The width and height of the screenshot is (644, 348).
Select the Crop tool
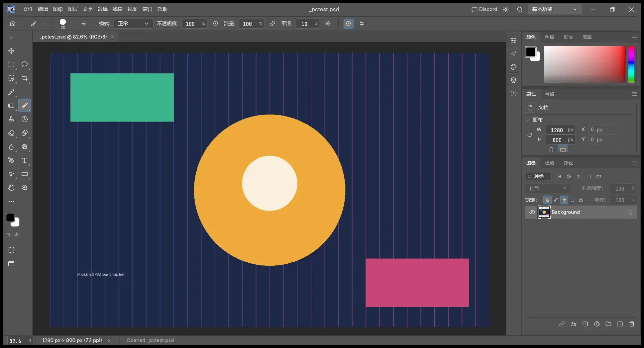click(25, 78)
